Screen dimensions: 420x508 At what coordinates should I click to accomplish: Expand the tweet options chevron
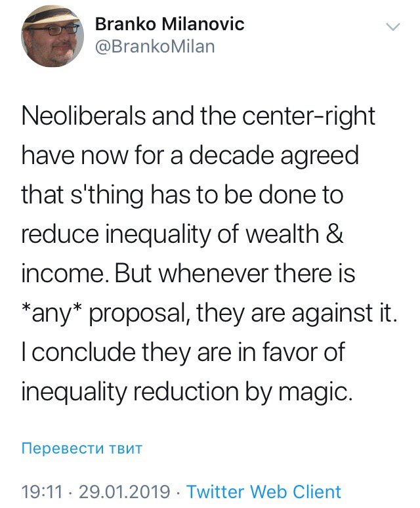(392, 27)
